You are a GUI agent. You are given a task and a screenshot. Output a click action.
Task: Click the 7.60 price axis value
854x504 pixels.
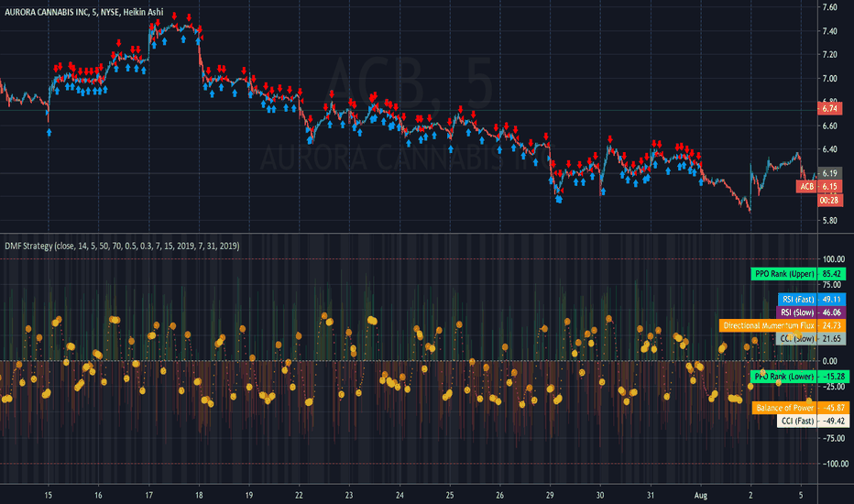coord(829,7)
